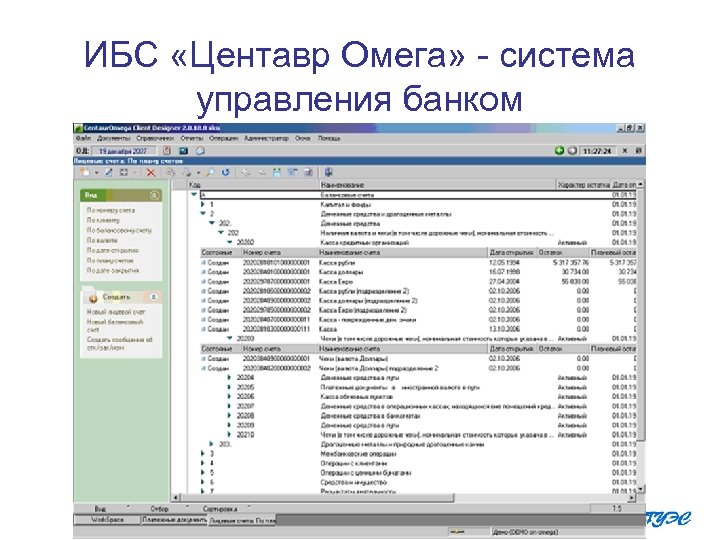Viewport: 720px width, 540px height.
Task: Click the red delete X toolbar icon
Action: [151, 173]
